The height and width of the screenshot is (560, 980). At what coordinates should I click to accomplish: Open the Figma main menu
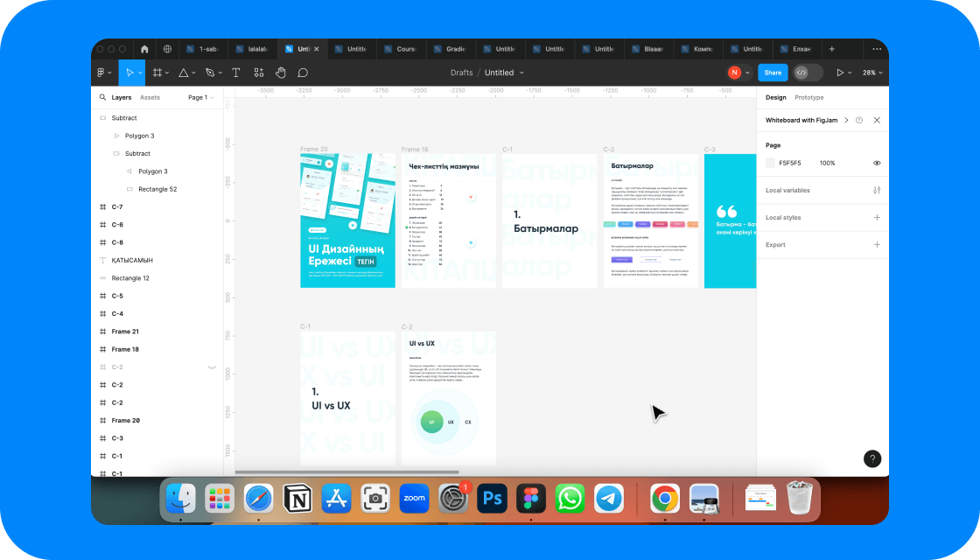[101, 73]
